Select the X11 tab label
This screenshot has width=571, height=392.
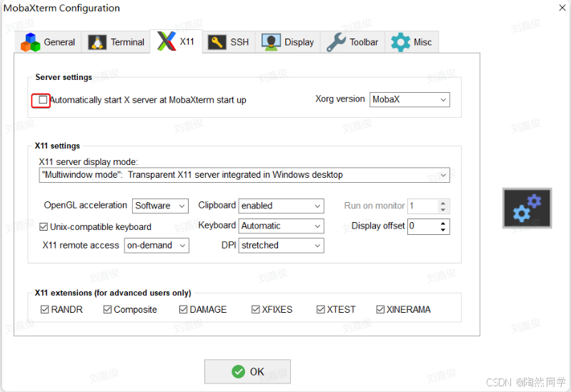pyautogui.click(x=187, y=41)
